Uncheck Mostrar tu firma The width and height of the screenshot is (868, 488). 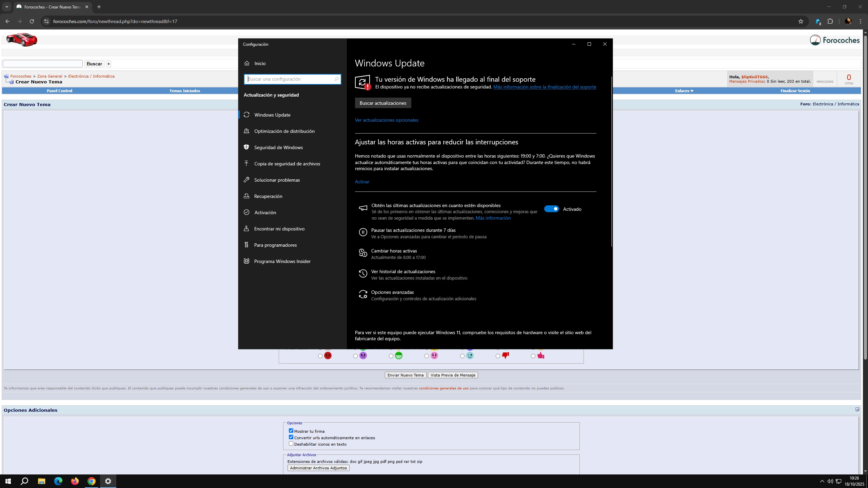(x=291, y=431)
